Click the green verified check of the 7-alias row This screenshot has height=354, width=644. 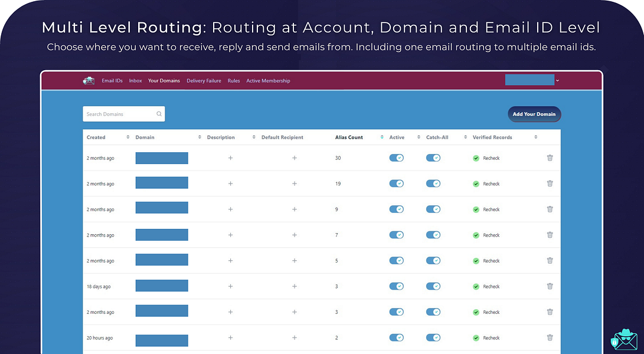[x=476, y=235]
